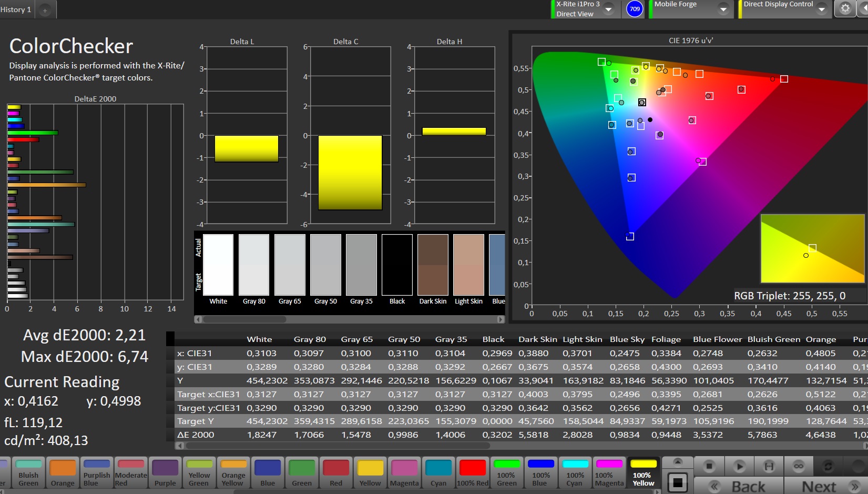Add a new history tab
This screenshot has width=868, height=494.
(x=45, y=10)
